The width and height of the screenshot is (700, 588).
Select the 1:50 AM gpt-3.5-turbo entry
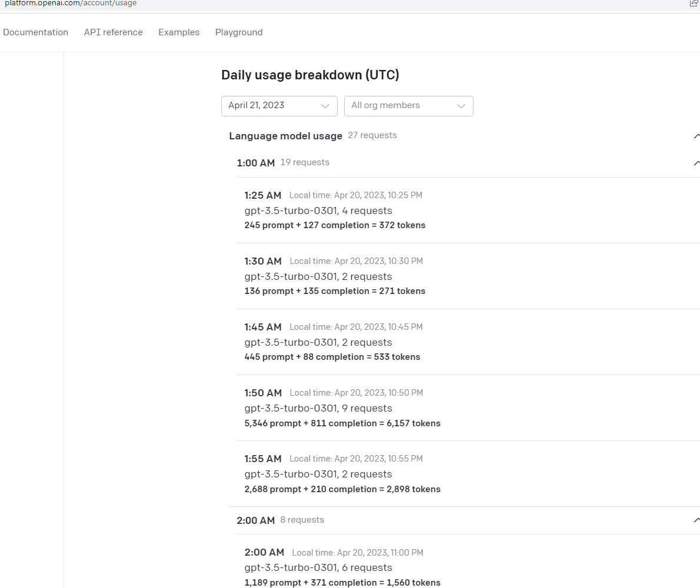(318, 408)
